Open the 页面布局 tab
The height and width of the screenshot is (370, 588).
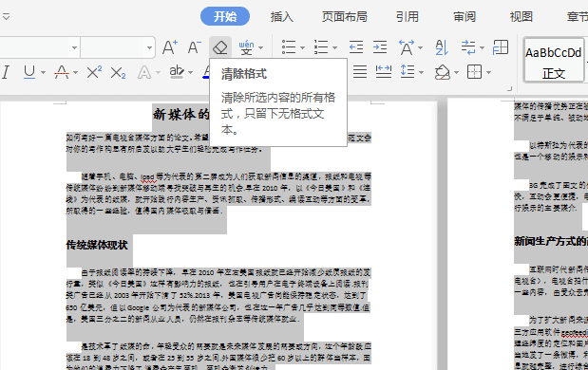pyautogui.click(x=344, y=16)
